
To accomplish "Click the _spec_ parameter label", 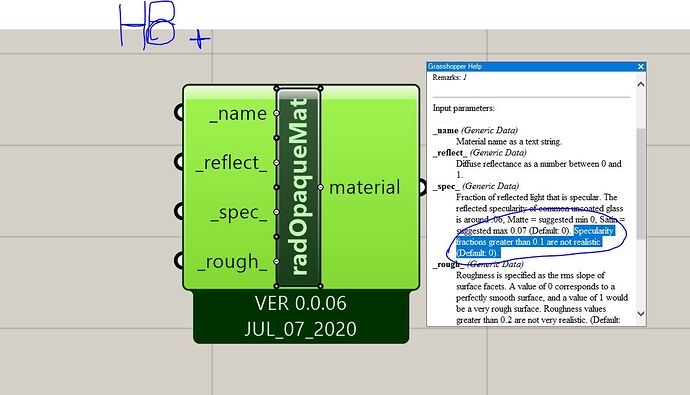I will tap(239, 212).
